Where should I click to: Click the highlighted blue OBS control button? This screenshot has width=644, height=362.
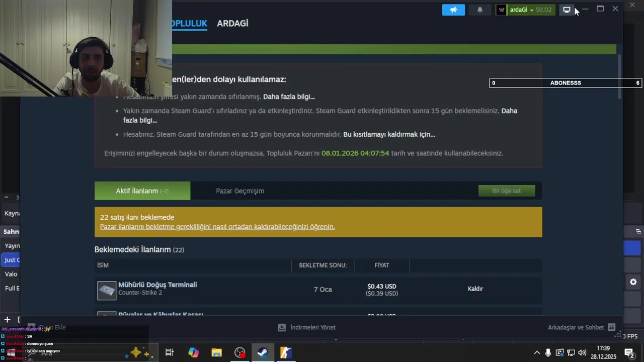point(632,248)
